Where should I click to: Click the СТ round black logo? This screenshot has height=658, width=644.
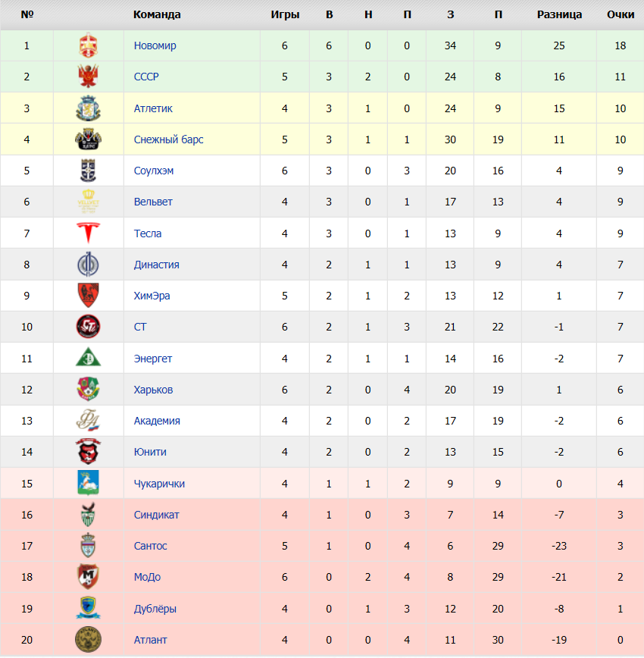[88, 327]
